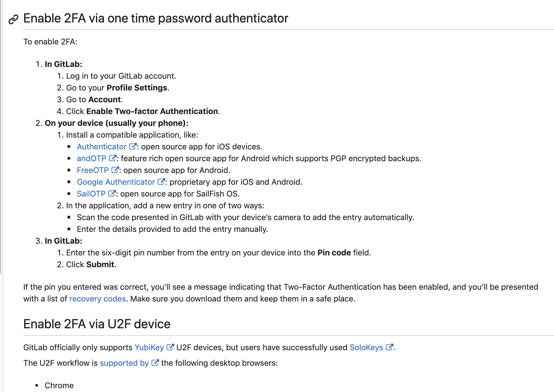Click the external-link icon after SailOTP
Screen dimensions: 554x392
click(112, 193)
